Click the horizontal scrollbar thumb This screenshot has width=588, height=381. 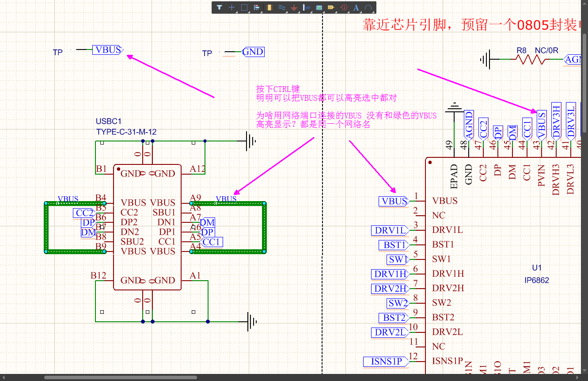(x=120, y=377)
